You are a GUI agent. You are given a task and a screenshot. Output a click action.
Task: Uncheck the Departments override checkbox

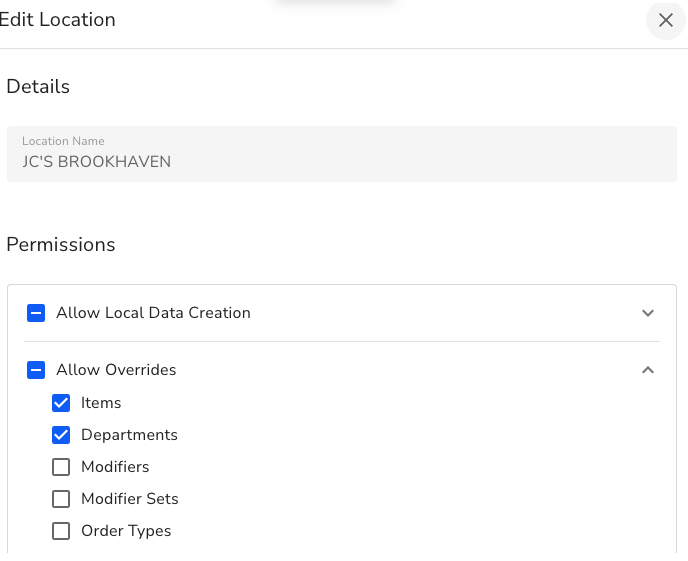(x=61, y=435)
